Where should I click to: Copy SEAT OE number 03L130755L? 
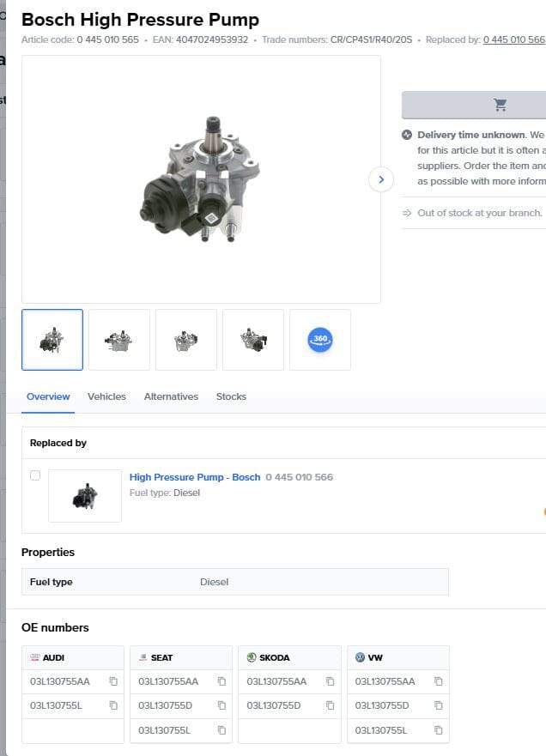[x=221, y=730]
